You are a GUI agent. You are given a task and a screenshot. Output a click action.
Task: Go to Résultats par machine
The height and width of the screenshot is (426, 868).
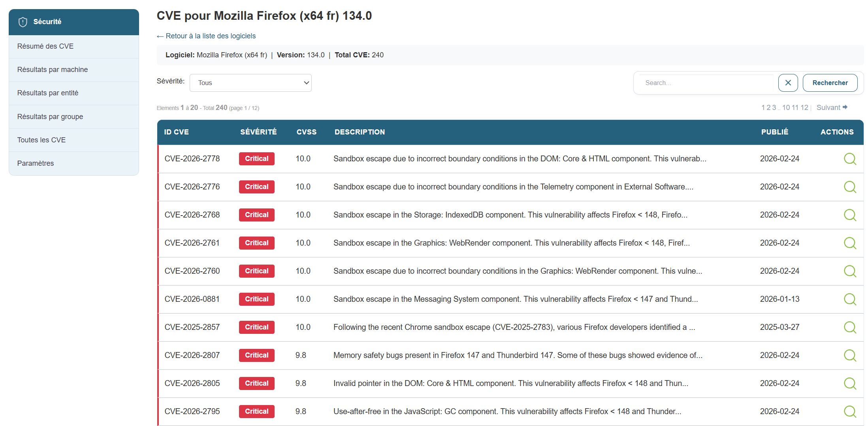[x=53, y=70]
